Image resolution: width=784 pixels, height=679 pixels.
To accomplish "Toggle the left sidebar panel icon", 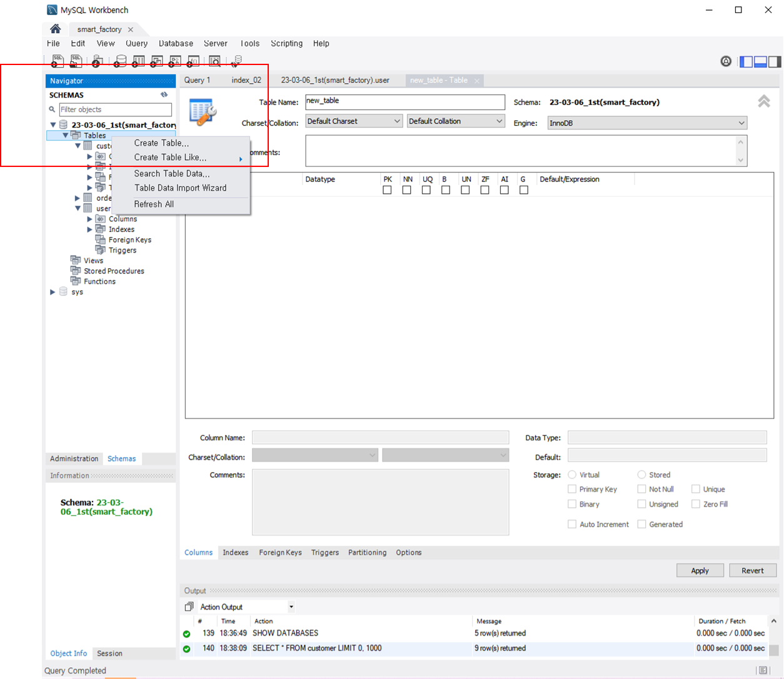I will [746, 61].
